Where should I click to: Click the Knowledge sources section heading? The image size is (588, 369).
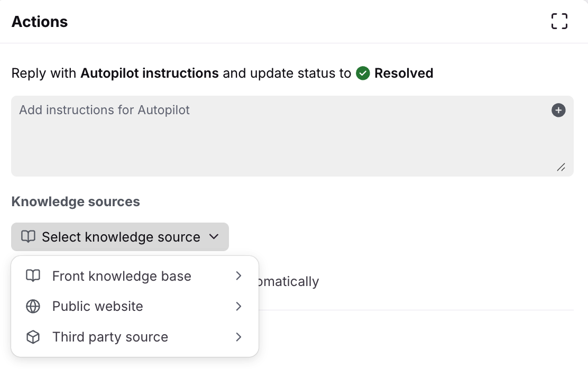(x=76, y=201)
